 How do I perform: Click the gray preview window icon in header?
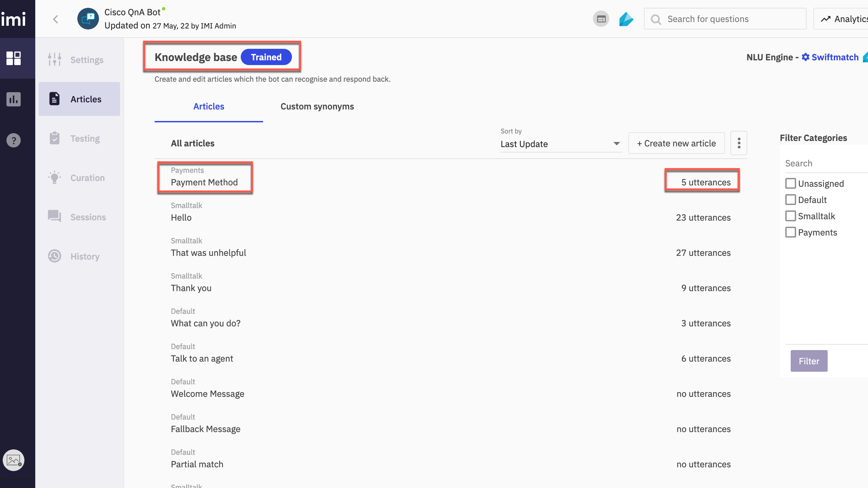point(601,19)
